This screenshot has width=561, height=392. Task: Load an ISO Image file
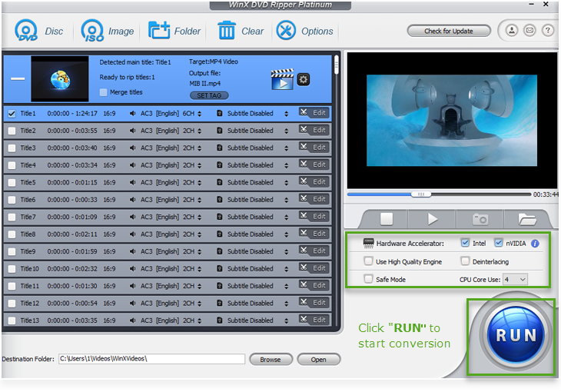(108, 31)
